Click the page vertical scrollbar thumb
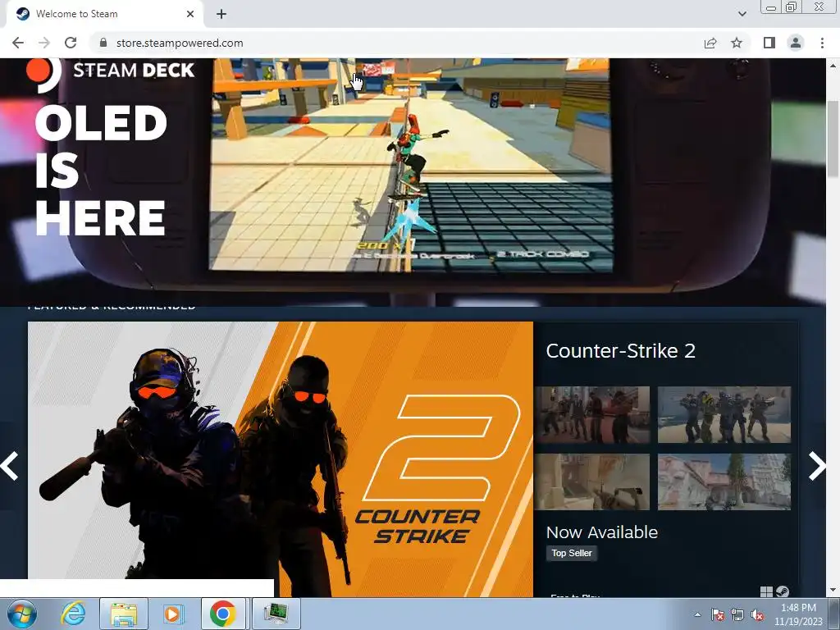840x630 pixels. (833, 138)
